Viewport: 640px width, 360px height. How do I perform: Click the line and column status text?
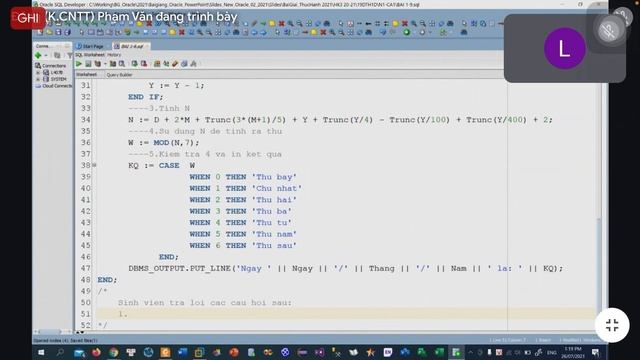(508, 340)
